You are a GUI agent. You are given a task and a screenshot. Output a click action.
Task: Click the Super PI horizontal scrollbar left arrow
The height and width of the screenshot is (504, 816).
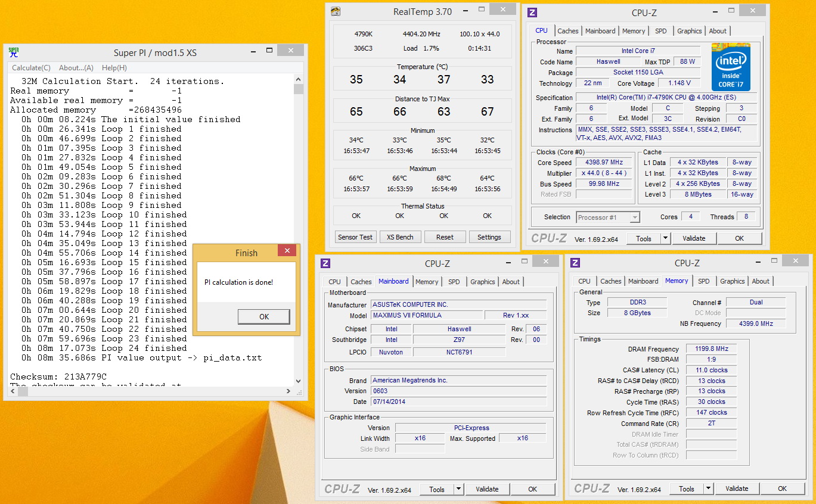[12, 391]
